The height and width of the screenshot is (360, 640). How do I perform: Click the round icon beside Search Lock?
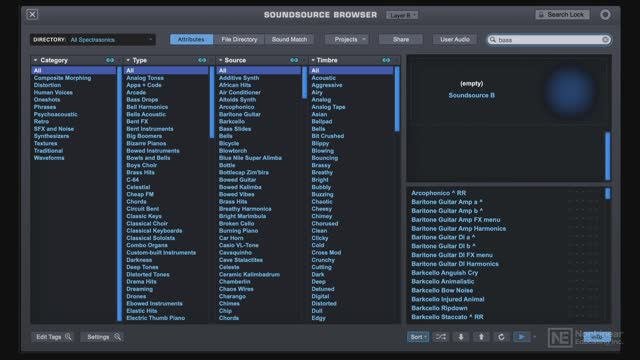(605, 15)
